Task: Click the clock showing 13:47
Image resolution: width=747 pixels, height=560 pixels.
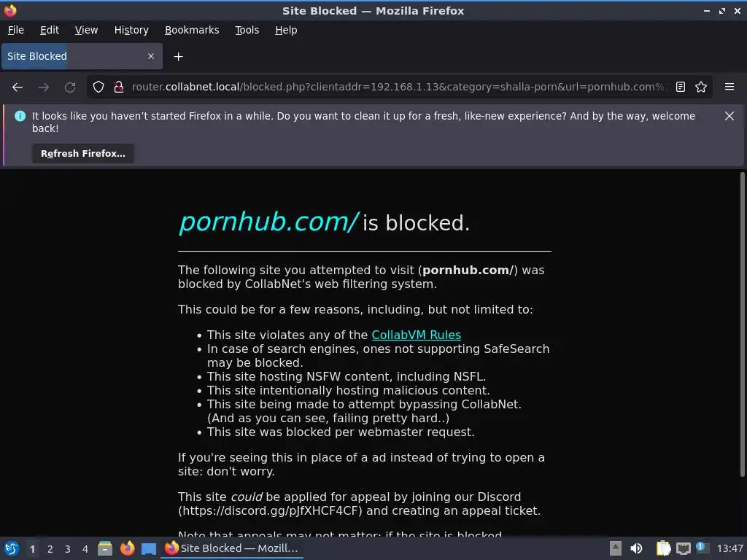Action: (729, 548)
